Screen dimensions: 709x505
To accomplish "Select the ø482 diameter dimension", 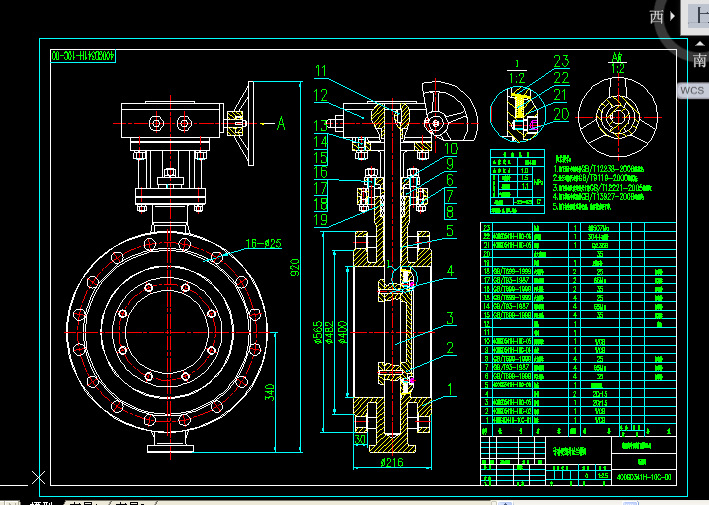I will 330,333.
